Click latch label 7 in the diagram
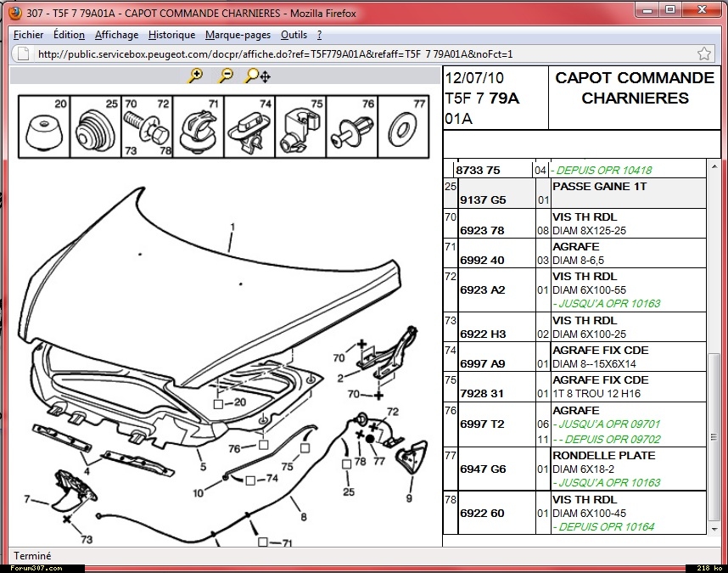The image size is (728, 573). tap(27, 499)
